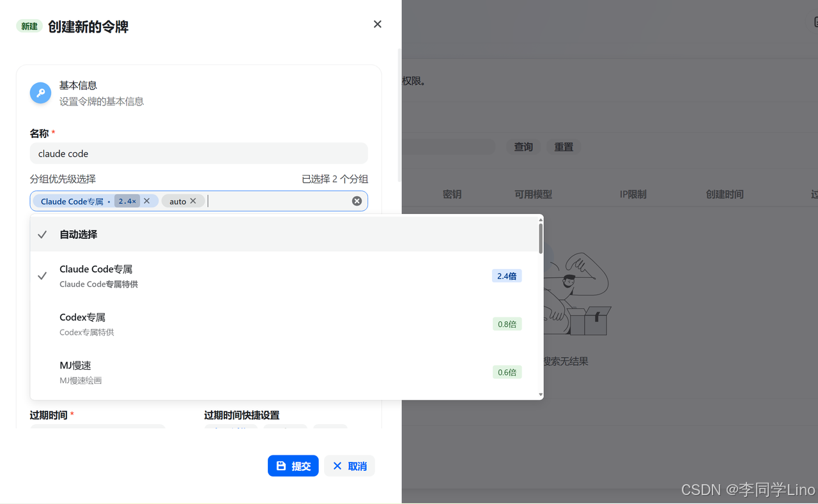Click the green 新建 badge
818x504 pixels.
pyautogui.click(x=29, y=26)
